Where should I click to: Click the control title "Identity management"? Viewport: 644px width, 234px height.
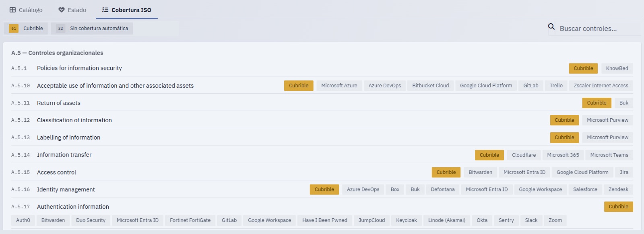tap(66, 189)
